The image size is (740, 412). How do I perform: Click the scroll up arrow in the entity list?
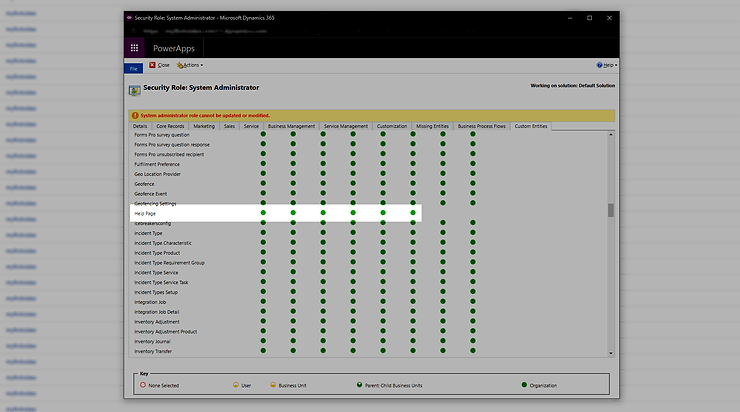coord(611,135)
